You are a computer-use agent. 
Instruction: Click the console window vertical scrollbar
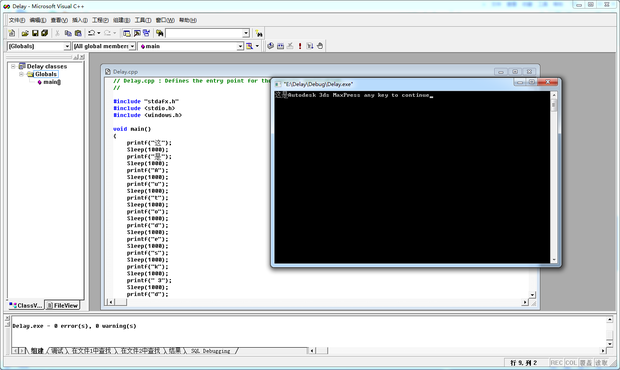554,177
